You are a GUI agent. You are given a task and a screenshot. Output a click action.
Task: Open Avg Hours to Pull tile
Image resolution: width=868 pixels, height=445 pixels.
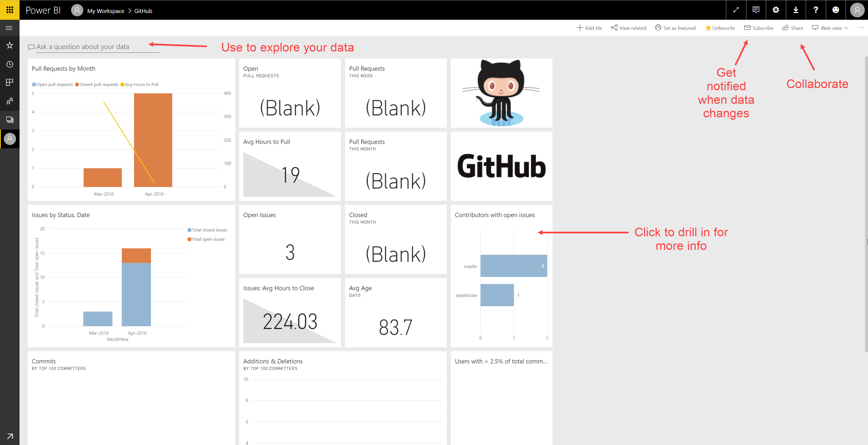coord(290,166)
